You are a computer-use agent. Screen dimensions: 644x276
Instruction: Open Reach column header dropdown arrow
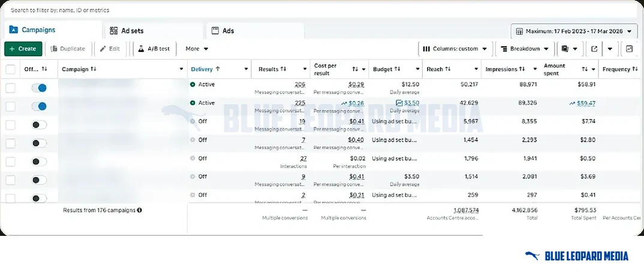476,69
